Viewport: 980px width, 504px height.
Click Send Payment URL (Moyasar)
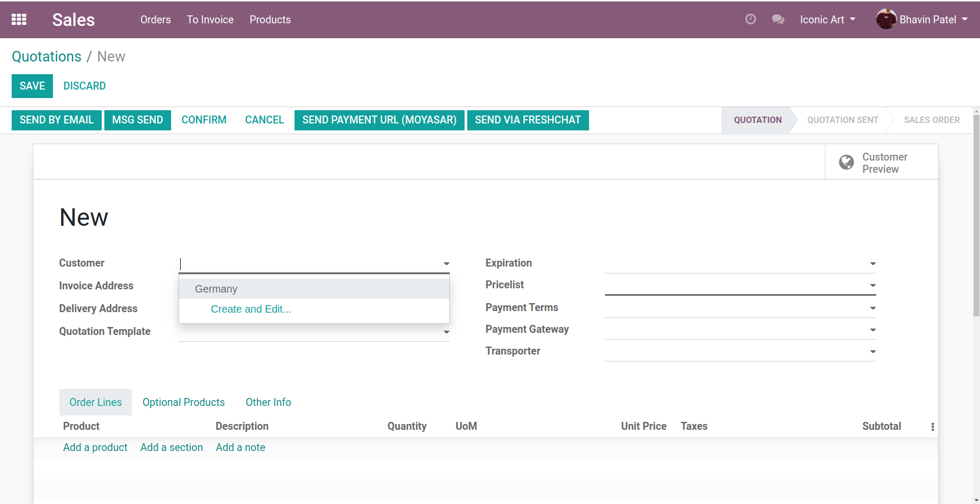[379, 120]
